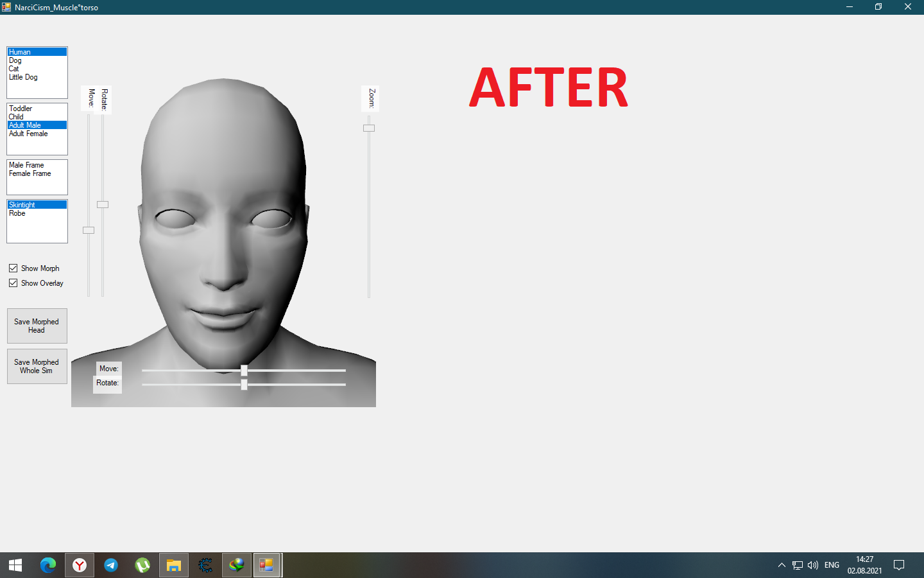Viewport: 924px width, 578px height.
Task: Open the clock and date flyout
Action: pyautogui.click(x=864, y=565)
